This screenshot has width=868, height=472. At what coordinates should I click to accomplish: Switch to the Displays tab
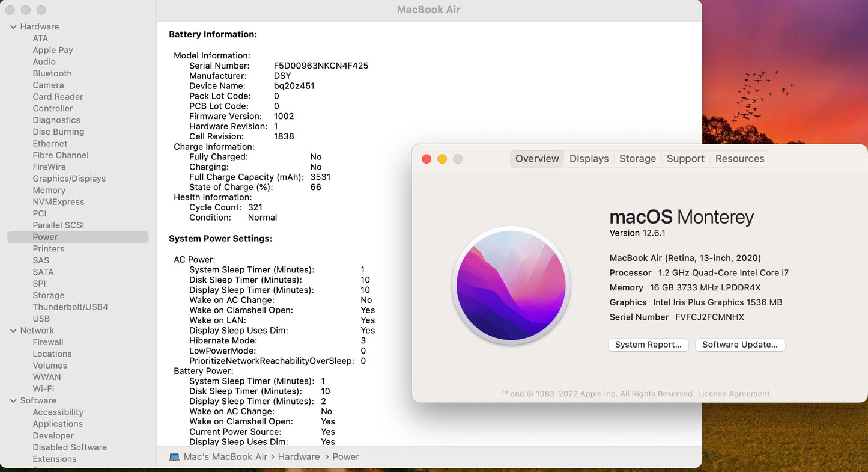pyautogui.click(x=589, y=158)
